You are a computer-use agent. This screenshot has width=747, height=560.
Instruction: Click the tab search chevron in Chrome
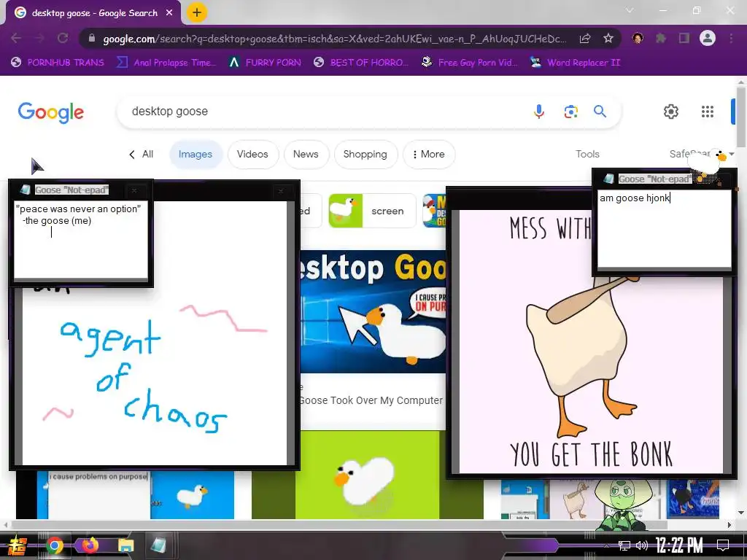coord(630,10)
